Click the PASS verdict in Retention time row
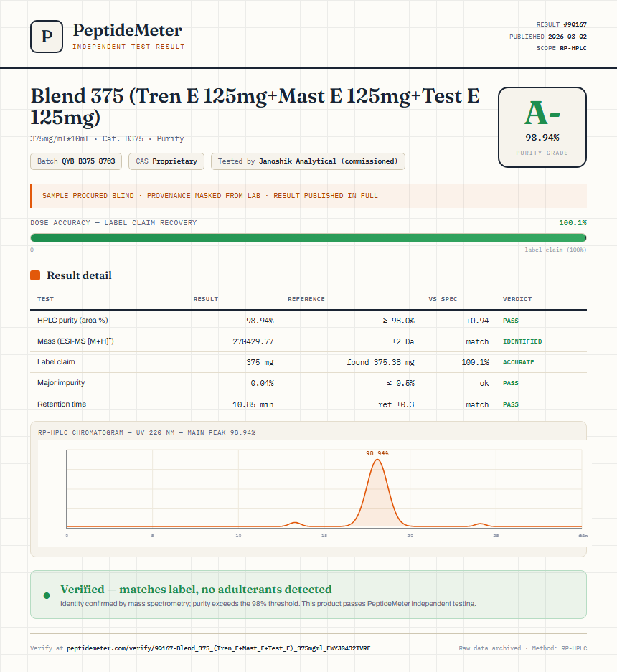 click(511, 404)
